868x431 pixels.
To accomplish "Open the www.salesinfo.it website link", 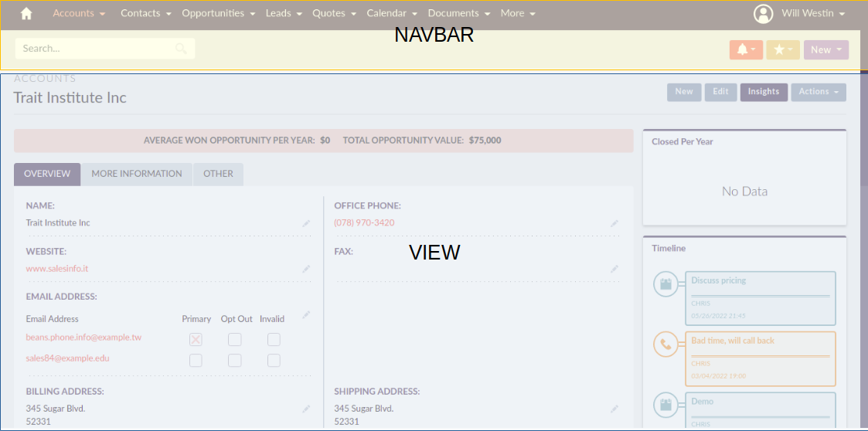I will [x=57, y=268].
